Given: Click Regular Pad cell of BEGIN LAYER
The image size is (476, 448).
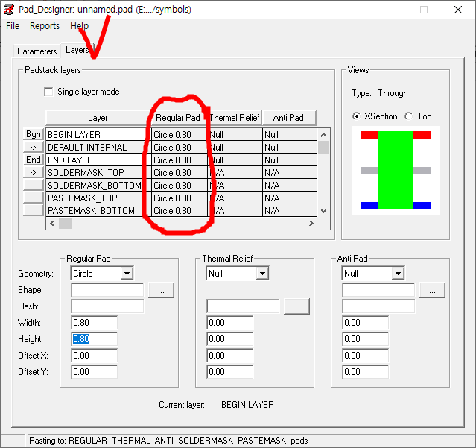Looking at the screenshot, I should click(180, 134).
